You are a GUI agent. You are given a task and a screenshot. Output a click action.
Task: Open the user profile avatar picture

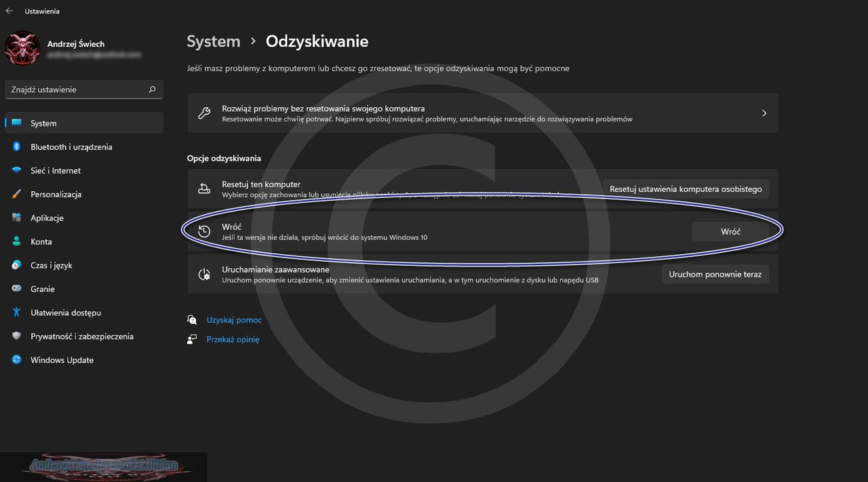point(22,49)
